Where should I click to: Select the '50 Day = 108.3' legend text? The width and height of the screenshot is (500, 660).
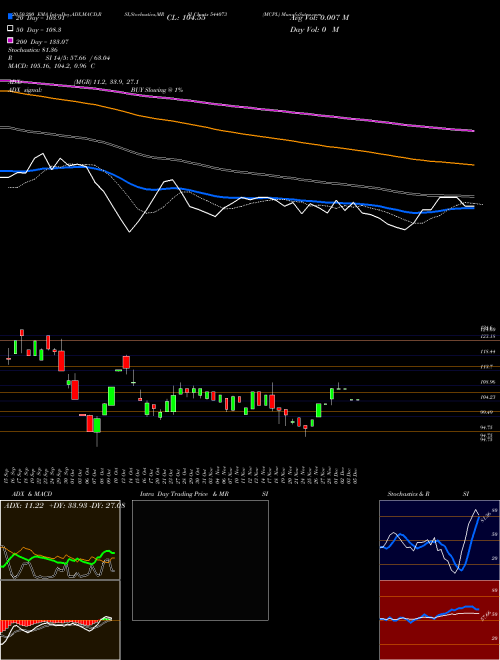point(39,30)
